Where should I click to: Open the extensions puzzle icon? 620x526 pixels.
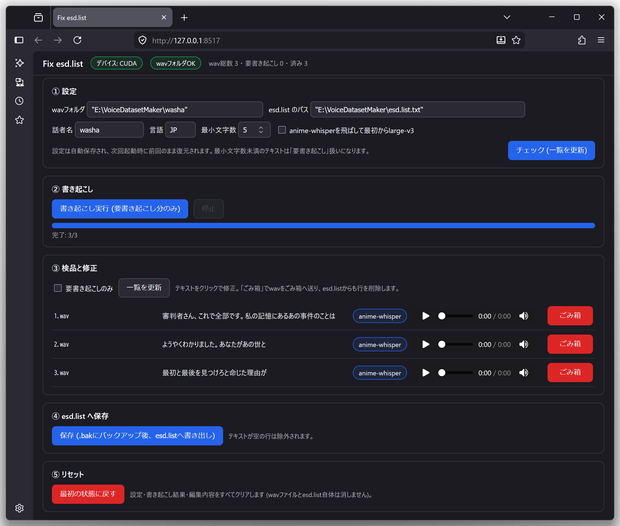582,40
